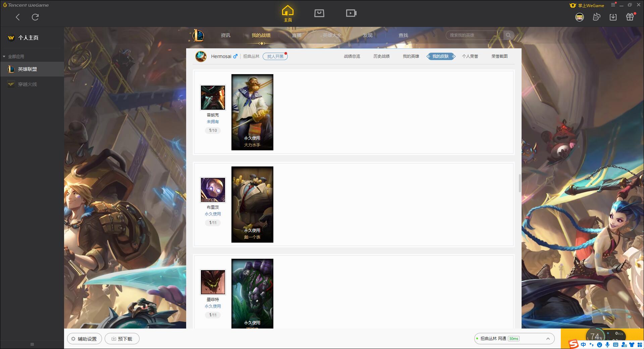Click the sidebar bottom handle icon
The height and width of the screenshot is (349, 644).
tap(32, 344)
